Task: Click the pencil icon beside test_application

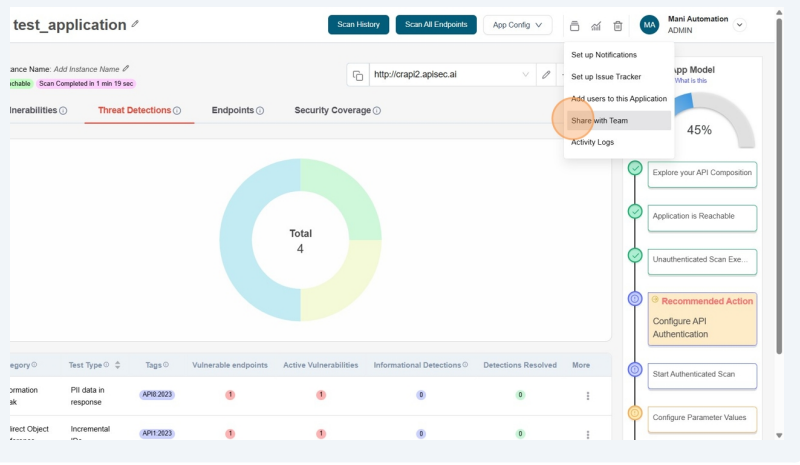Action: (136, 23)
